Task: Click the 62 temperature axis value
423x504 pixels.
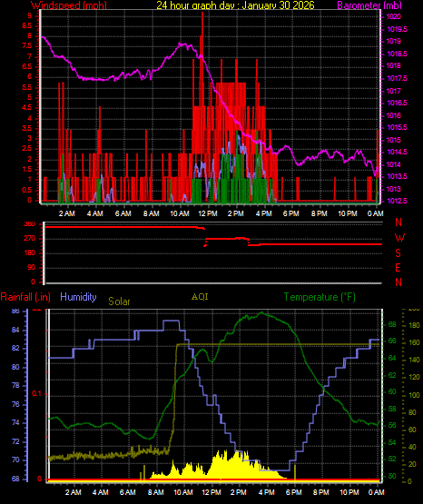Action: point(392,375)
